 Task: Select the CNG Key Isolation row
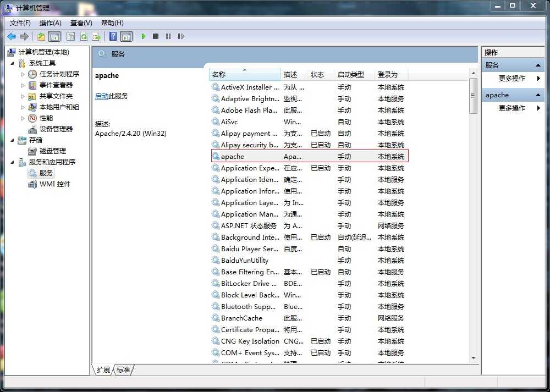click(310, 341)
